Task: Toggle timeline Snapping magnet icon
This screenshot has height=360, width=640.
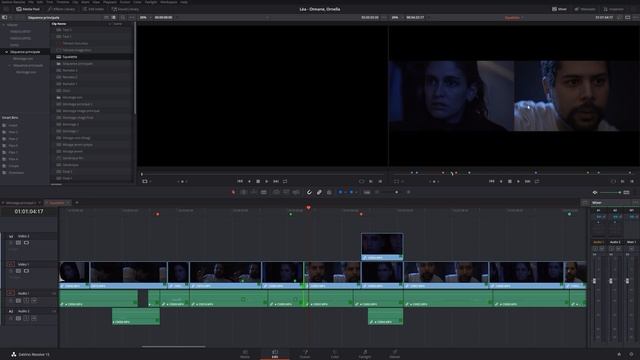Action: click(309, 192)
